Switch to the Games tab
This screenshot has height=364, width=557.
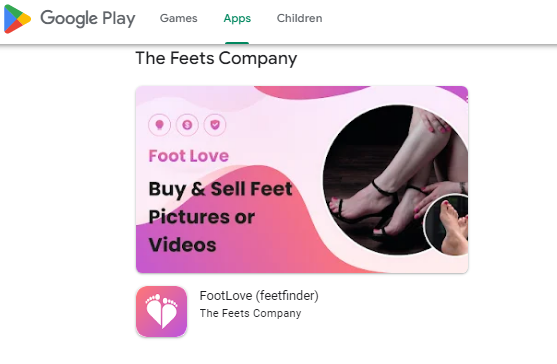coord(179,18)
